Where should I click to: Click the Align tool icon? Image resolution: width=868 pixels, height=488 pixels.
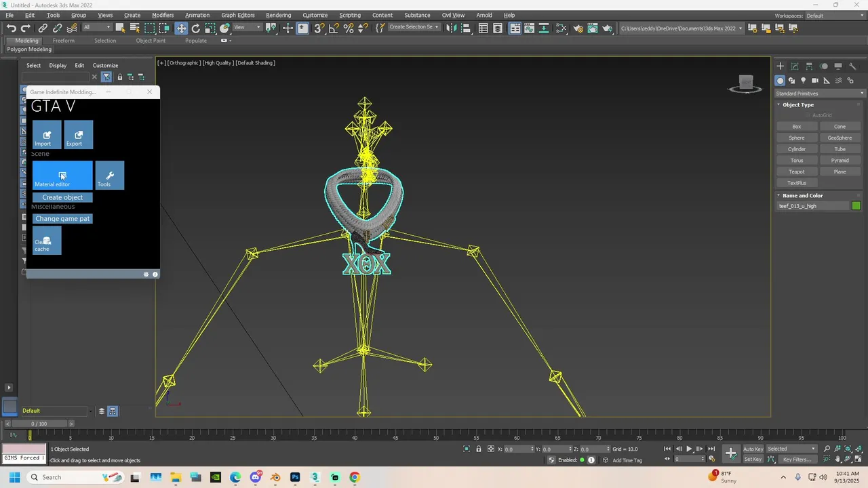point(465,28)
